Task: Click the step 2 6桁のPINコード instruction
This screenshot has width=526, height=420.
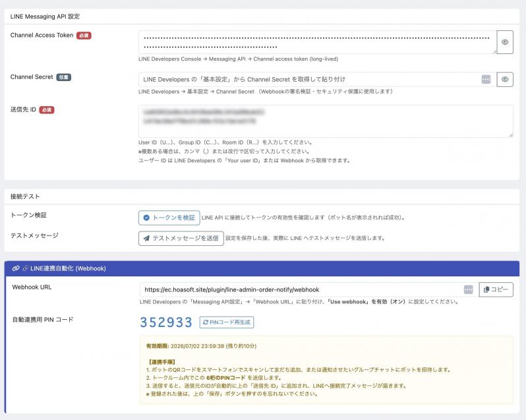Action: [214, 378]
